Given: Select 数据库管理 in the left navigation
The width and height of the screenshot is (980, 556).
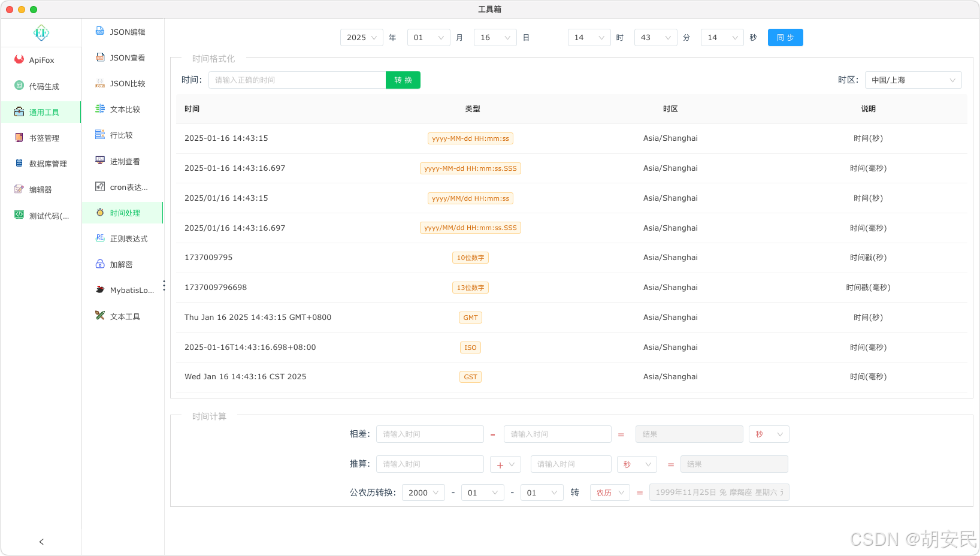Looking at the screenshot, I should click(41, 164).
